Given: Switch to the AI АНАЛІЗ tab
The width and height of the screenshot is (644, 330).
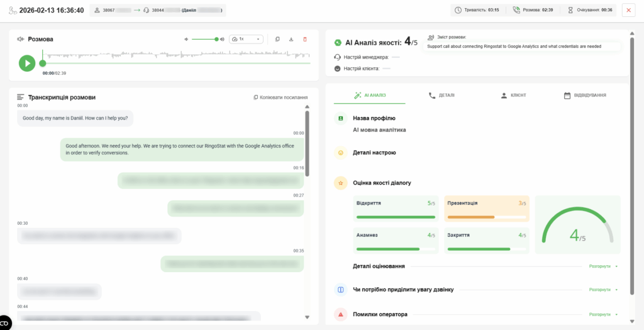Looking at the screenshot, I should click(370, 95).
